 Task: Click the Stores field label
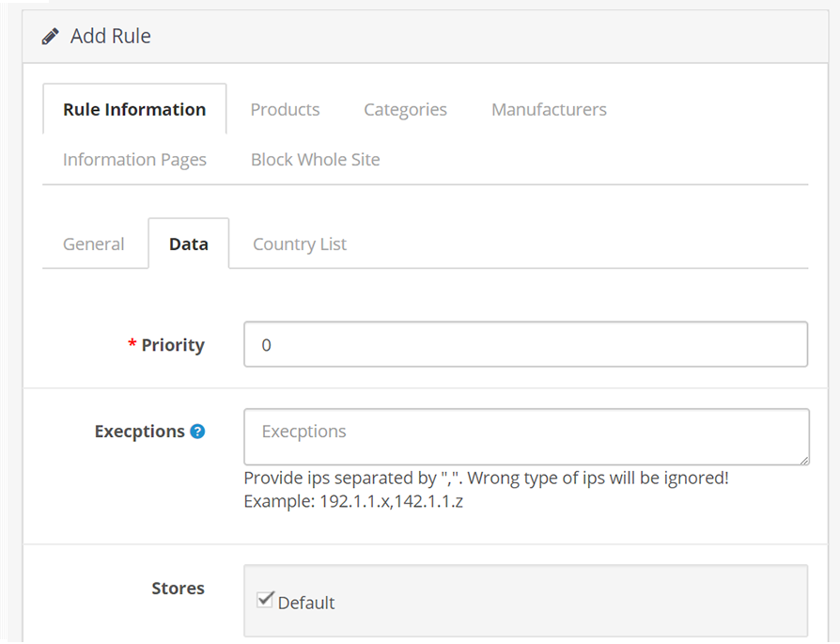(178, 589)
